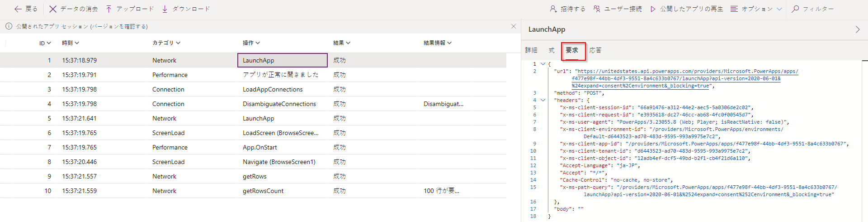Open the カテゴリ column header dropdown
868x222 pixels.
tap(166, 43)
